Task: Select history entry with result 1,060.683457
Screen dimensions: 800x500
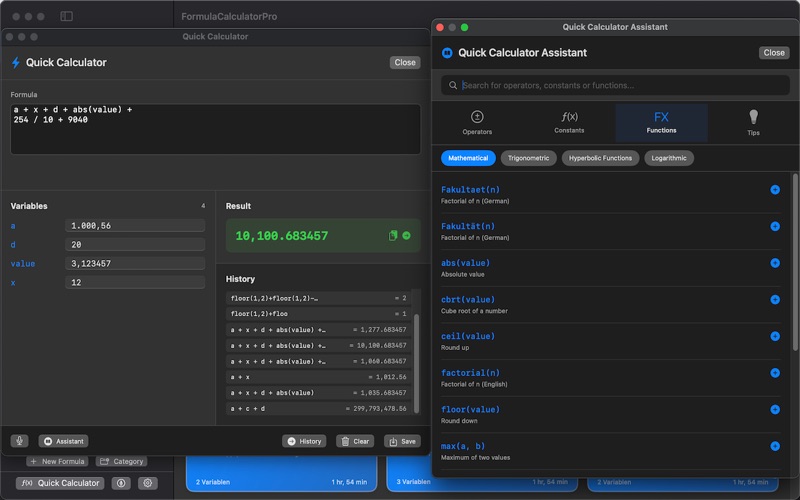Action: (318, 361)
